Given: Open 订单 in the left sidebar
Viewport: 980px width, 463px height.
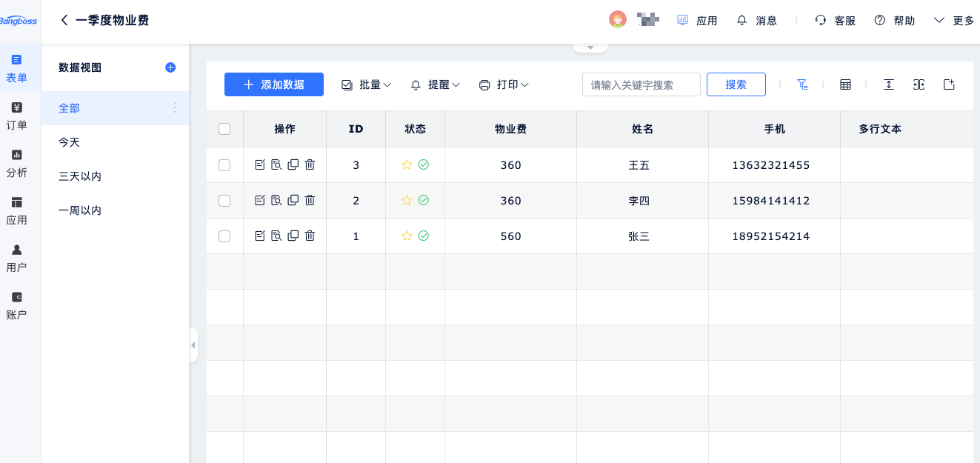Looking at the screenshot, I should [x=16, y=116].
